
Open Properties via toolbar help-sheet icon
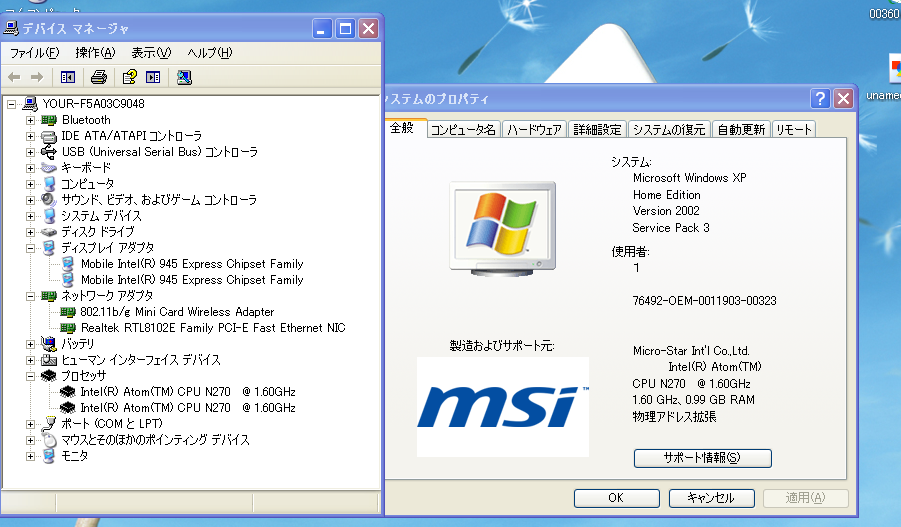tap(130, 77)
